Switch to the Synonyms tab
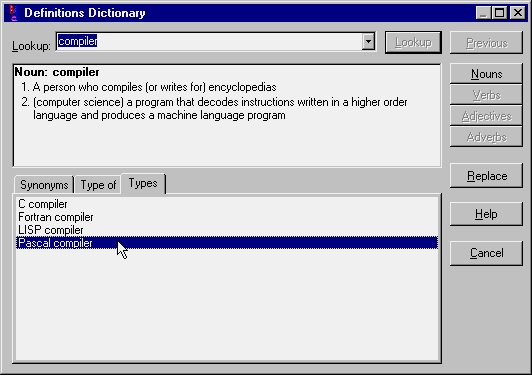The image size is (532, 375). point(44,185)
